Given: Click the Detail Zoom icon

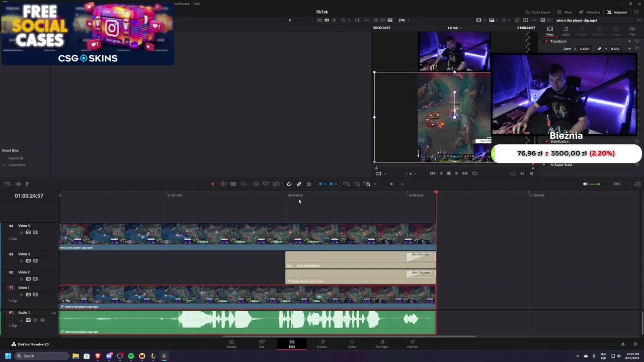Looking at the screenshot, I should 357,184.
